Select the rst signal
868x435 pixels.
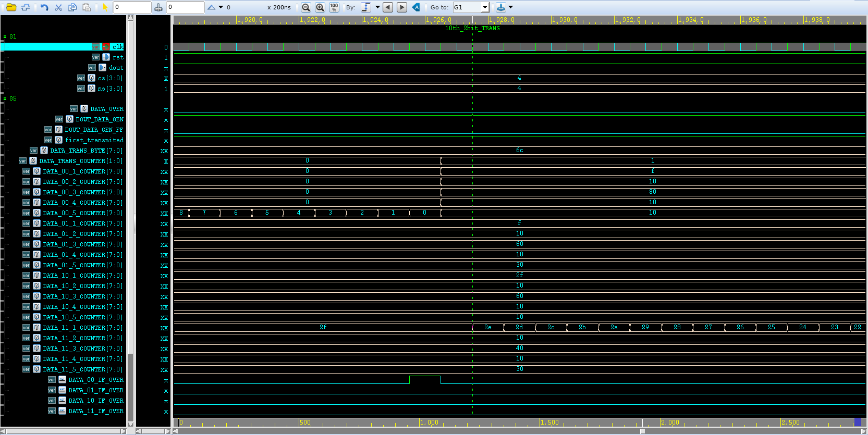(118, 57)
